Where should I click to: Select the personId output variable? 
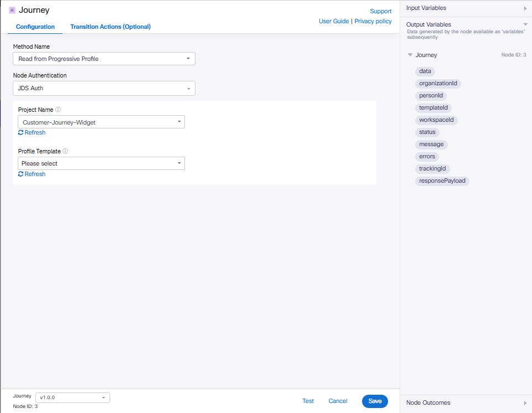coord(431,96)
